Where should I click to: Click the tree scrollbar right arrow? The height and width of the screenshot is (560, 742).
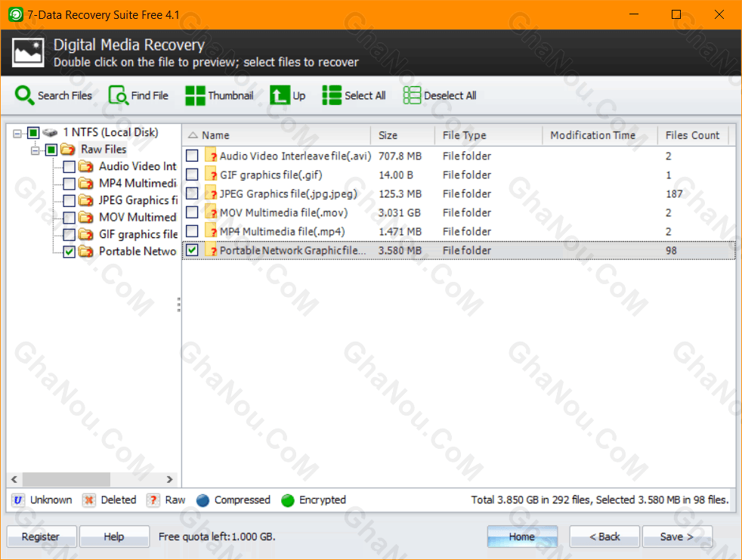click(x=169, y=479)
